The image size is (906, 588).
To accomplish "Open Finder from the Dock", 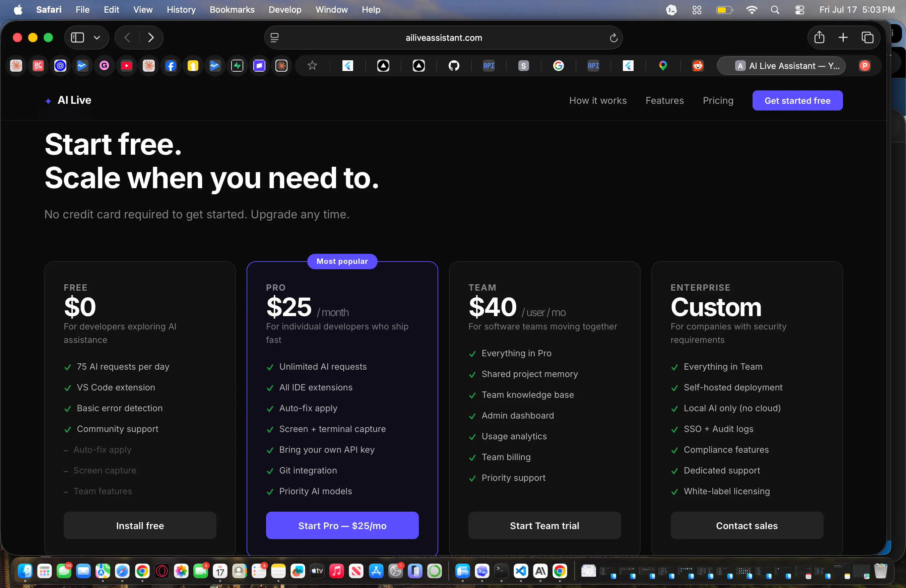I will pos(25,571).
